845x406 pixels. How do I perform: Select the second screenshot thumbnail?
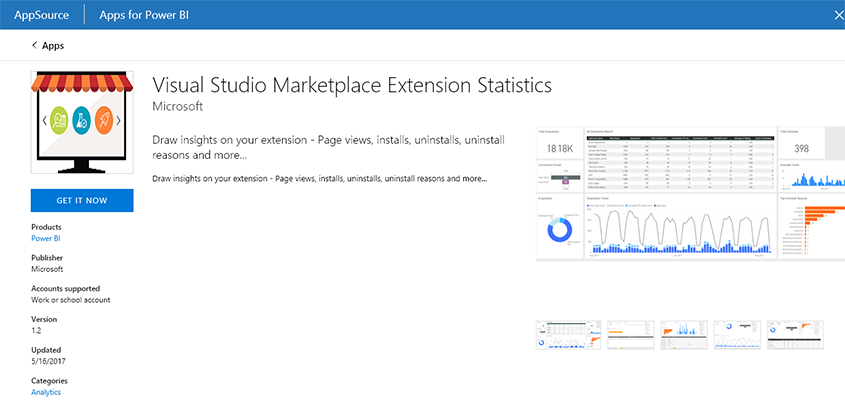tap(631, 335)
